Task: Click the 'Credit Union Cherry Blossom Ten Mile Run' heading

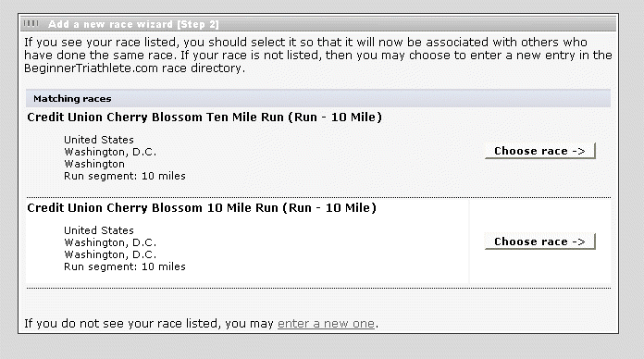Action: coord(155,118)
